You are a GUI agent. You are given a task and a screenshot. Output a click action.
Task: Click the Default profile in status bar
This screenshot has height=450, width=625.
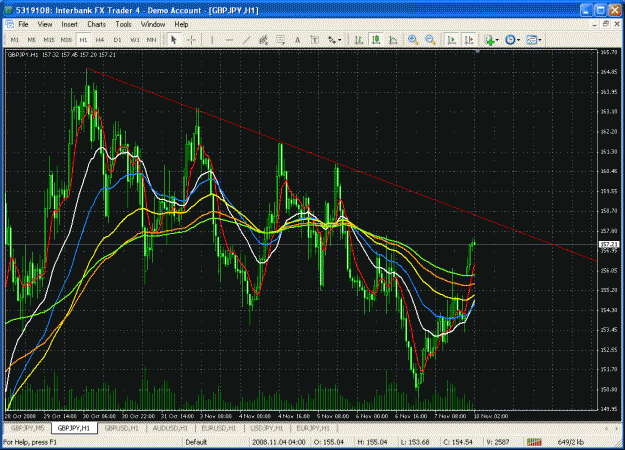point(196,442)
